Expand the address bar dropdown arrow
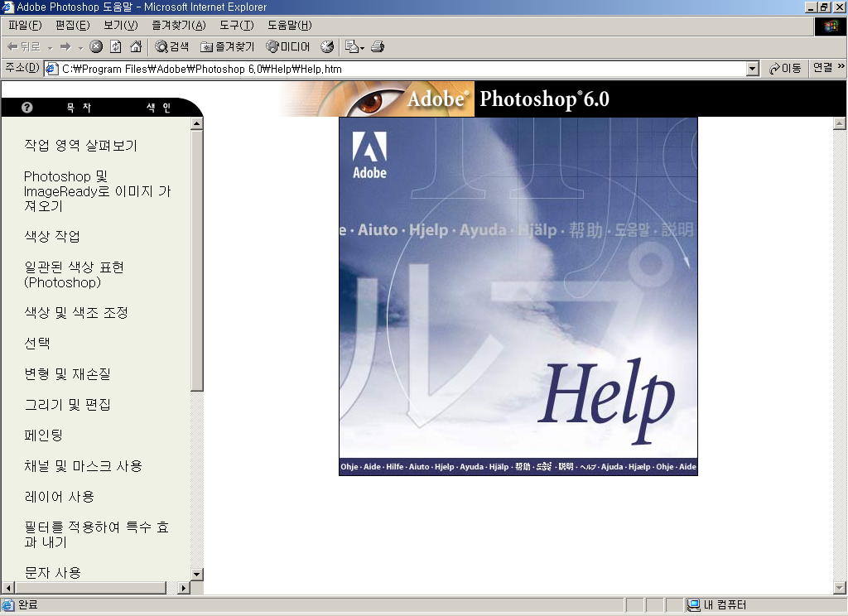848x616 pixels. click(x=753, y=69)
